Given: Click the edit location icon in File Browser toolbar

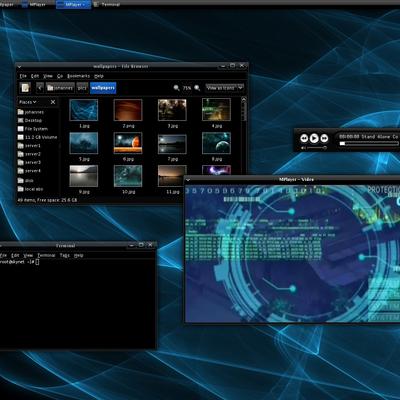Looking at the screenshot, I should [x=25, y=88].
